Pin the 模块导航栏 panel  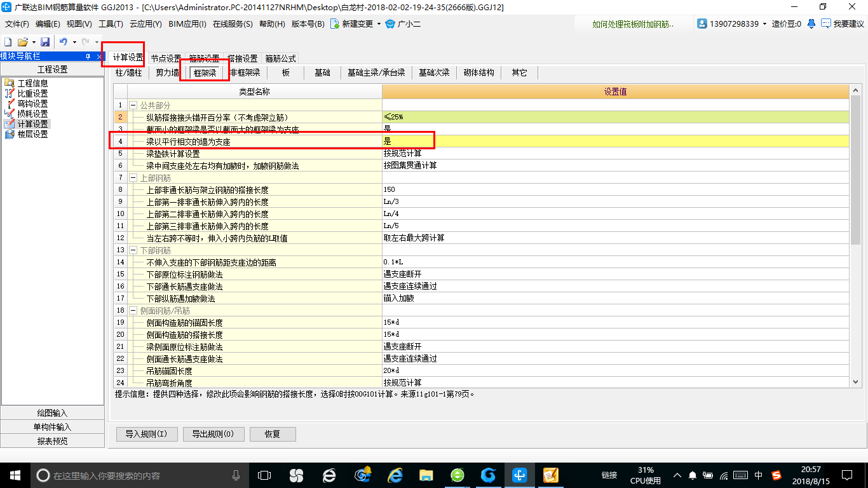88,57
